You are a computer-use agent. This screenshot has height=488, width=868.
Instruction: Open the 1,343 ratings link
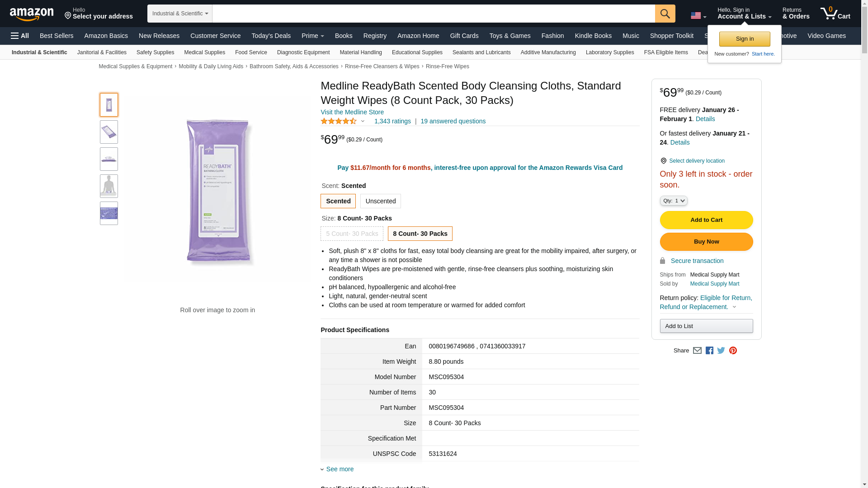coord(392,121)
